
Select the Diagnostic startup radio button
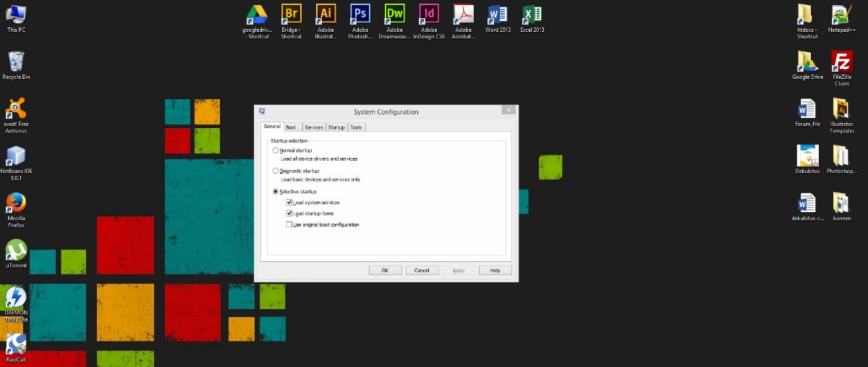point(276,171)
